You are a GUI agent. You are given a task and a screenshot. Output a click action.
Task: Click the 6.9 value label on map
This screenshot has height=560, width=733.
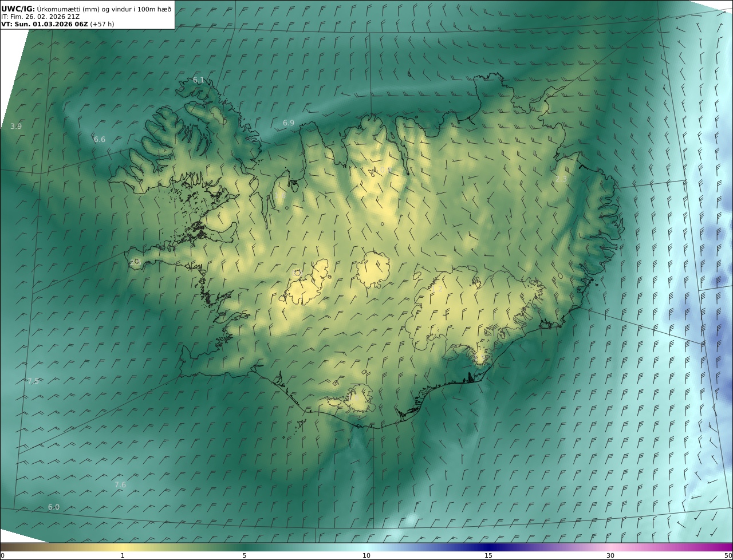pyautogui.click(x=289, y=123)
